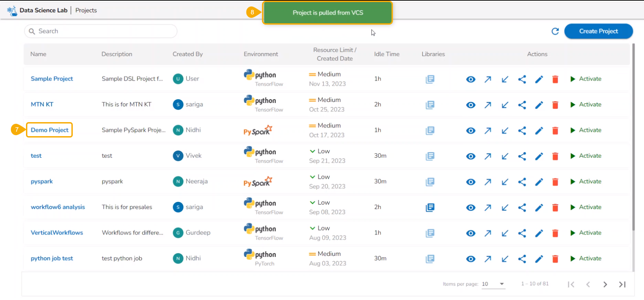View Sample Project with the eye icon

pyautogui.click(x=470, y=79)
